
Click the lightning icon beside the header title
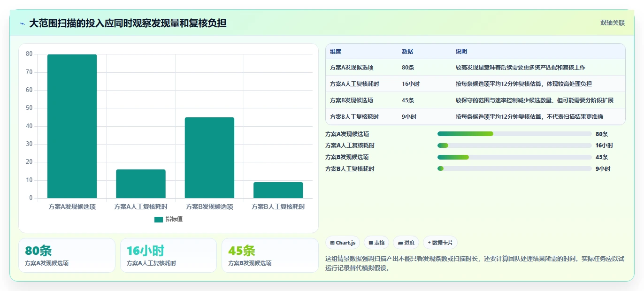click(23, 23)
